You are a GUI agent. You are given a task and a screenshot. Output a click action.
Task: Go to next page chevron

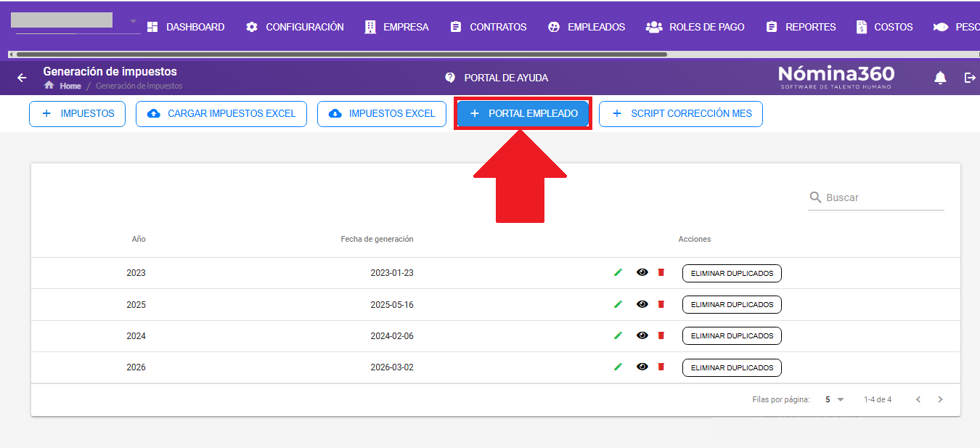[940, 399]
